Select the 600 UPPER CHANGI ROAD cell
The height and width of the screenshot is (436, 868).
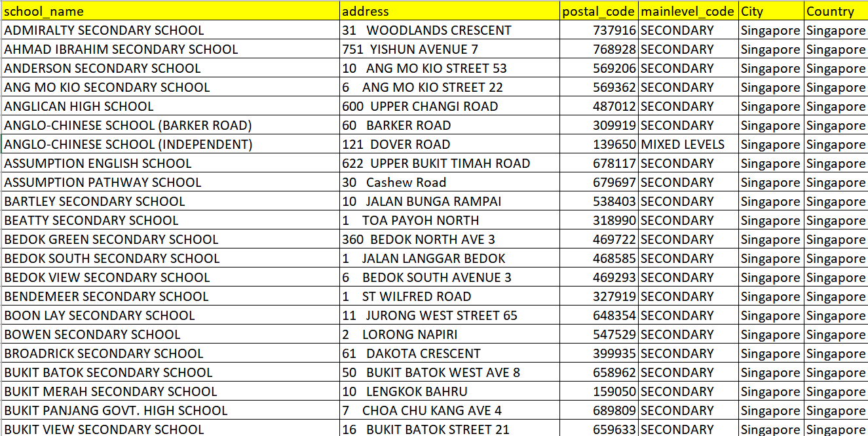[x=449, y=106]
